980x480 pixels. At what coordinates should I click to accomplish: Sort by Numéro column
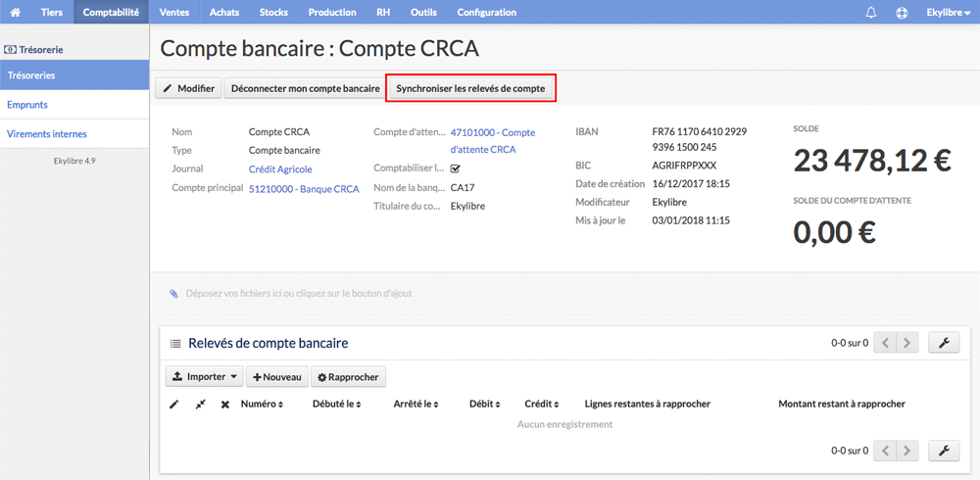pyautogui.click(x=262, y=405)
